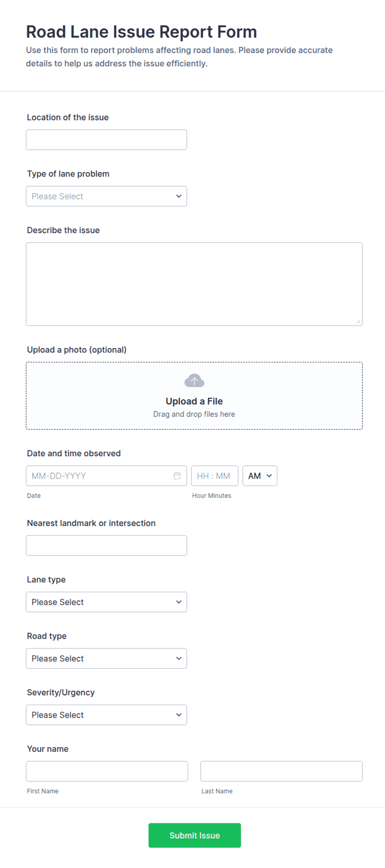Click the Last Name input box
This screenshot has width=385, height=868.
(x=282, y=771)
